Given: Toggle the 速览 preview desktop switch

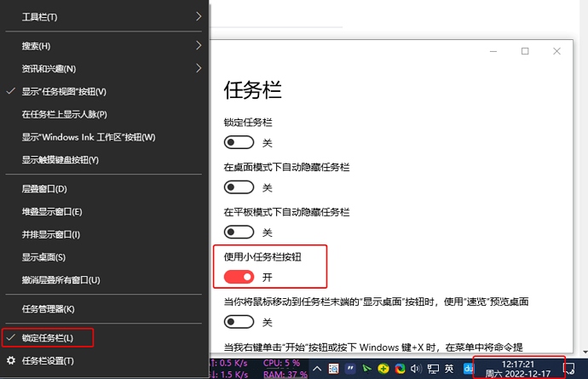Looking at the screenshot, I should (239, 322).
